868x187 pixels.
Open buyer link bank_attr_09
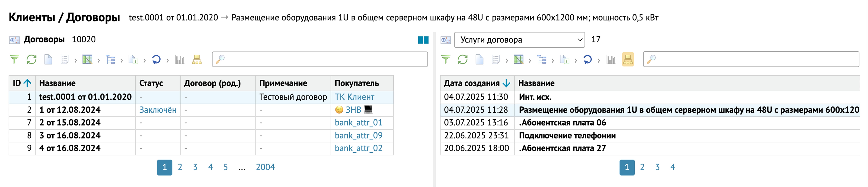(358, 136)
